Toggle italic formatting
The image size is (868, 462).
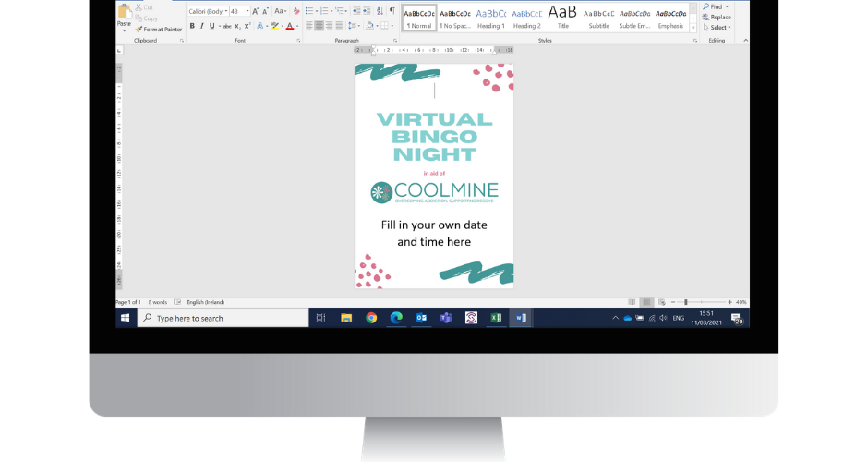pyautogui.click(x=202, y=26)
